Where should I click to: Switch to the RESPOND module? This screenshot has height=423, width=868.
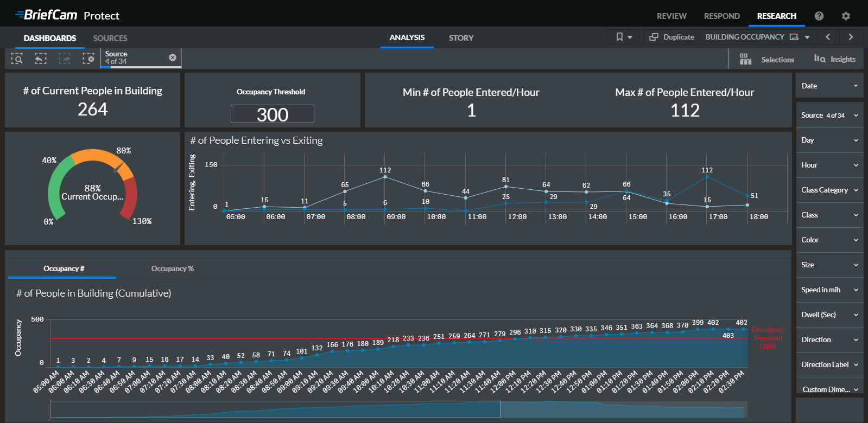coord(721,16)
